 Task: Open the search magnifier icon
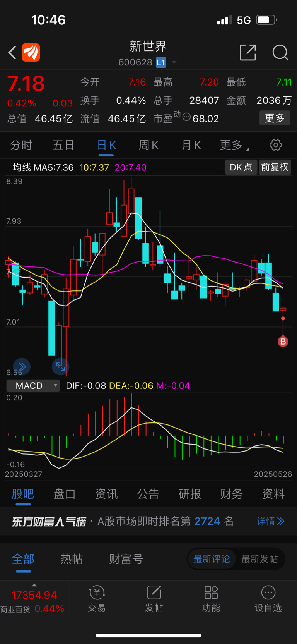point(280,52)
